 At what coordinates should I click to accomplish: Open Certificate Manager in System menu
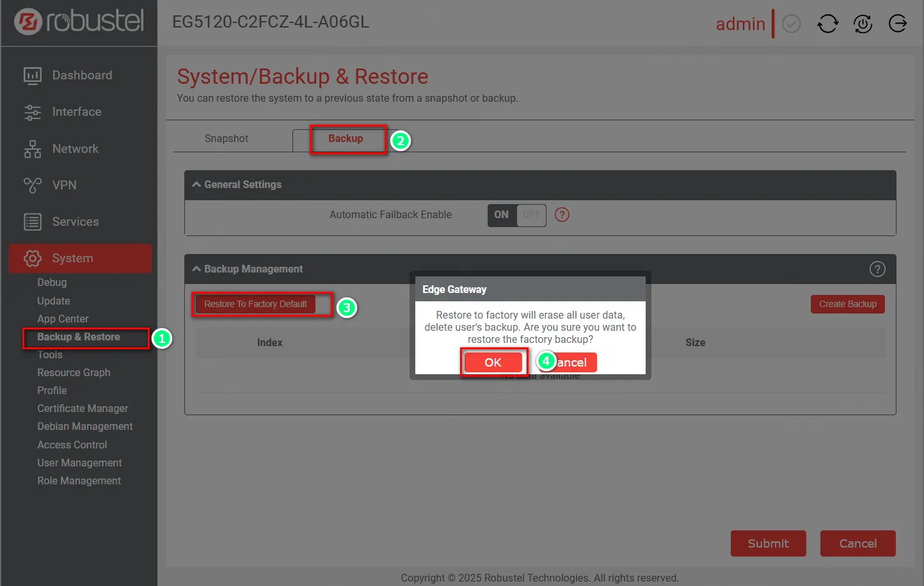[x=83, y=409]
